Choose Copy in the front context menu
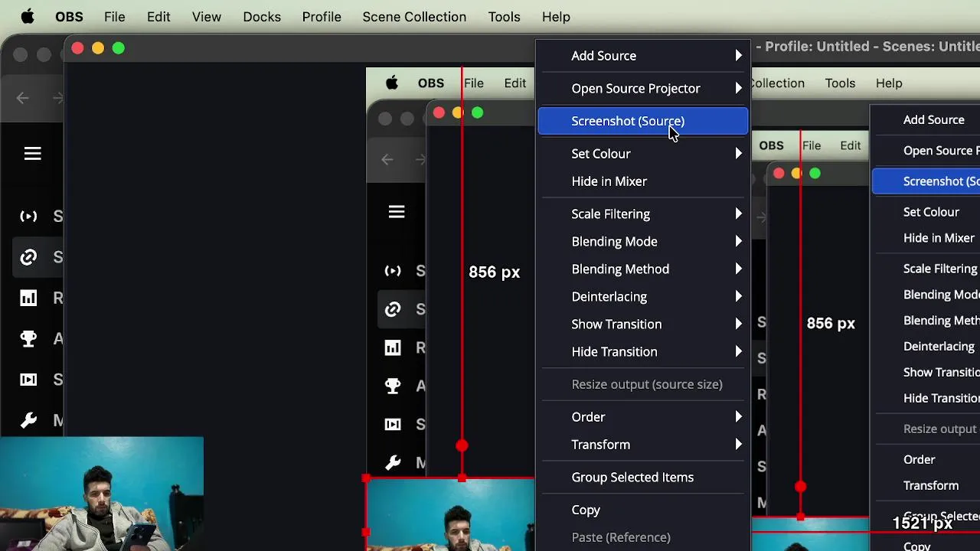Viewport: 980px width, 551px height. coord(643,510)
